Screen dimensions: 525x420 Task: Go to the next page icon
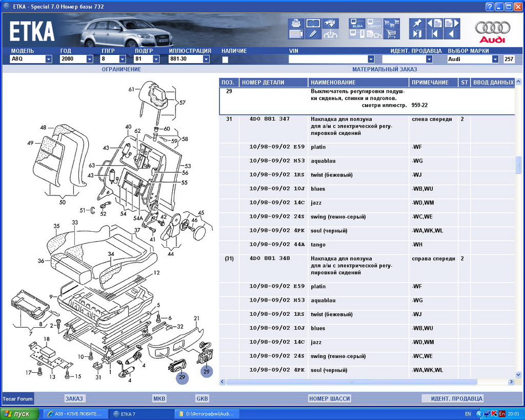coord(452,23)
